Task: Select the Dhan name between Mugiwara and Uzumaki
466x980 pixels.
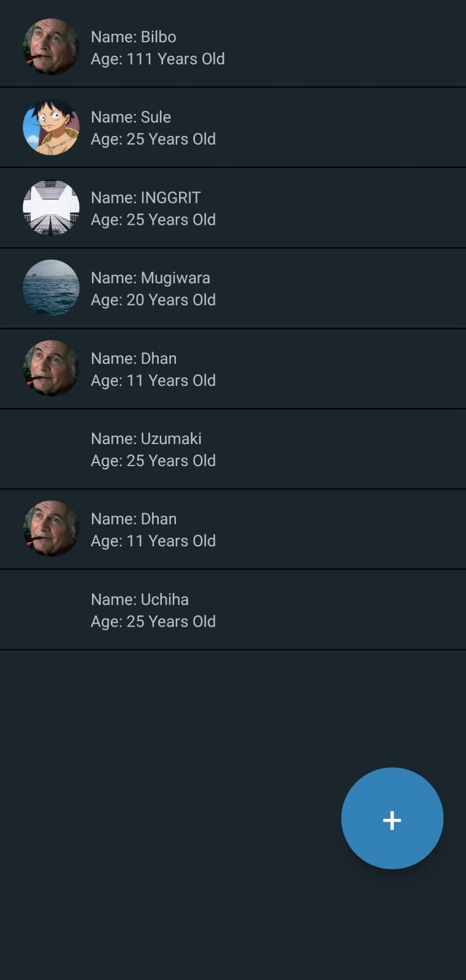Action: pos(134,358)
